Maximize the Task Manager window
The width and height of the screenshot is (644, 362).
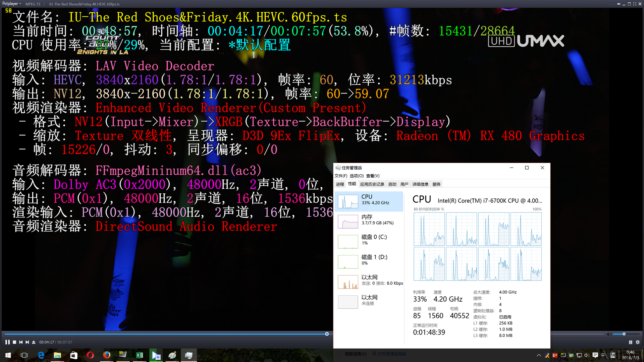pos(527,168)
